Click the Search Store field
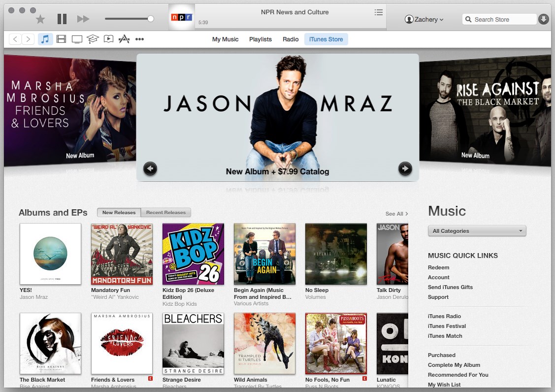The image size is (555, 392). (x=499, y=20)
